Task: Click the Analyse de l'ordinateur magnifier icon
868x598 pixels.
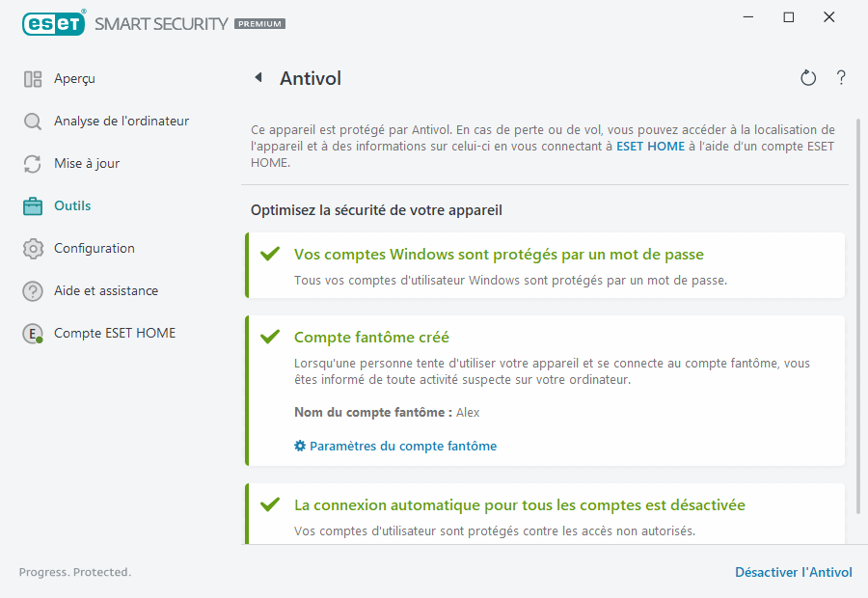Action: [x=33, y=121]
